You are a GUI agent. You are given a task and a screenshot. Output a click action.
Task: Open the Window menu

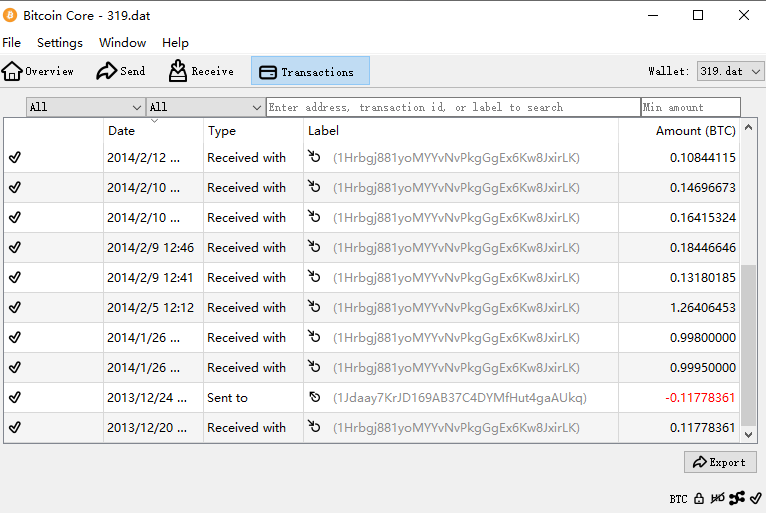click(x=122, y=43)
